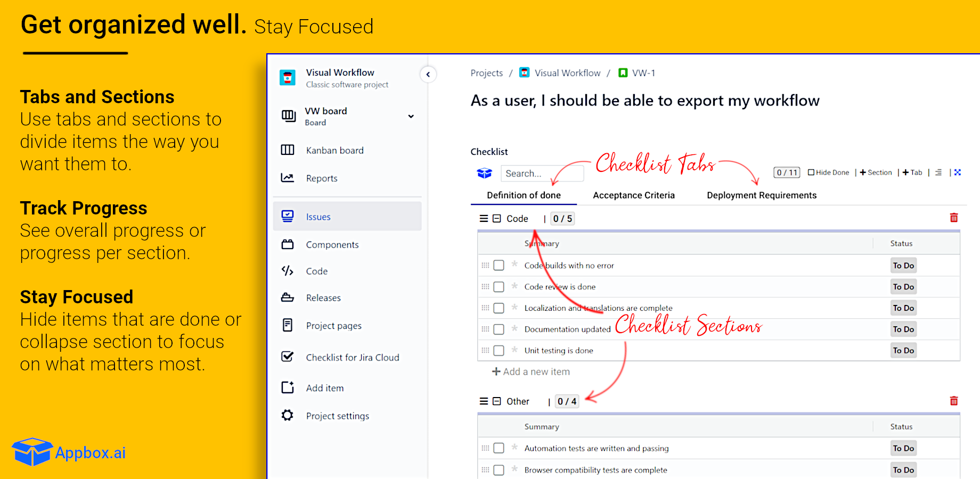
Task: Open status dropdown for Automation tests item
Action: pyautogui.click(x=904, y=449)
